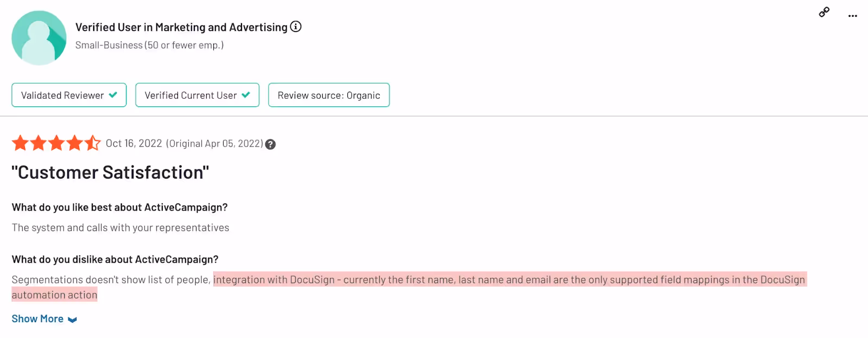Copy review link using the chain icon

824,12
